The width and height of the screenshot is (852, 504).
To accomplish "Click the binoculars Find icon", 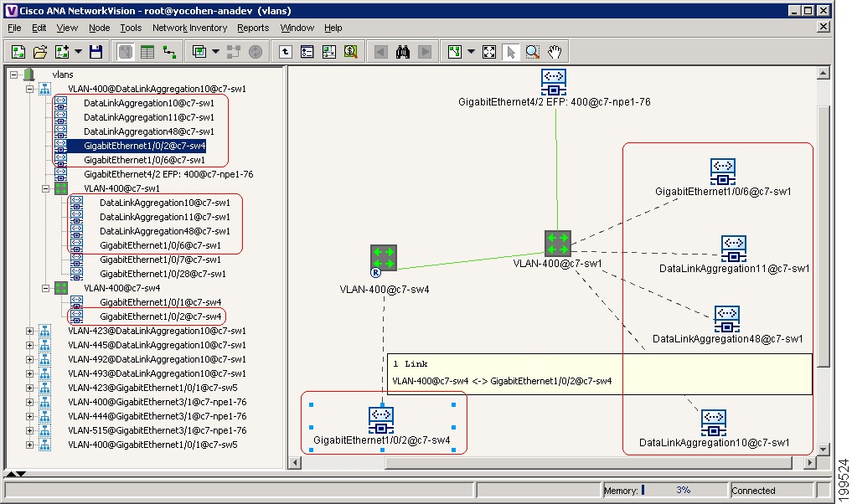I will (403, 52).
